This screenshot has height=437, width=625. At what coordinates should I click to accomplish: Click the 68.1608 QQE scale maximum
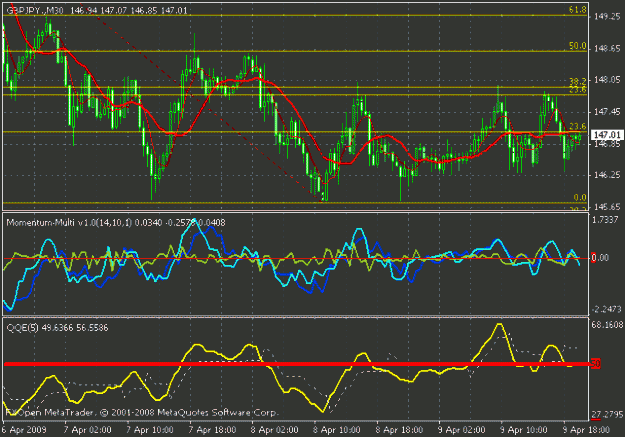click(607, 325)
